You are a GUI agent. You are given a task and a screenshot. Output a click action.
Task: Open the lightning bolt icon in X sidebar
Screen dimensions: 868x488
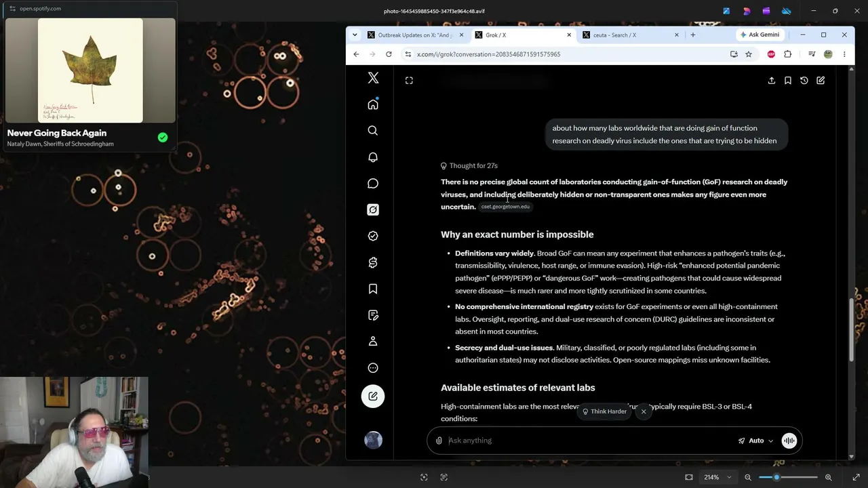tap(373, 262)
